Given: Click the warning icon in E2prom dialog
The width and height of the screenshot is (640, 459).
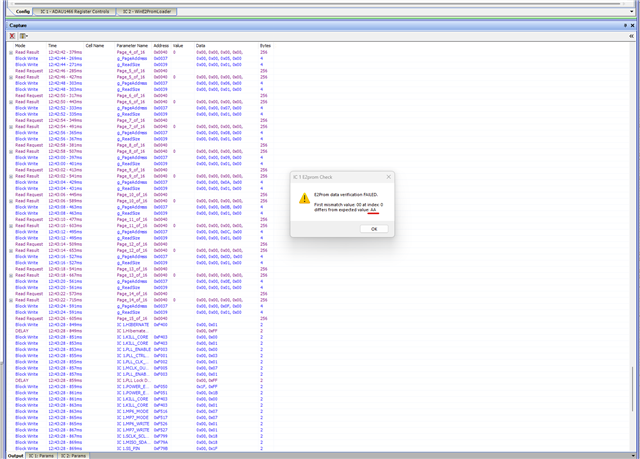Looking at the screenshot, I should click(304, 198).
